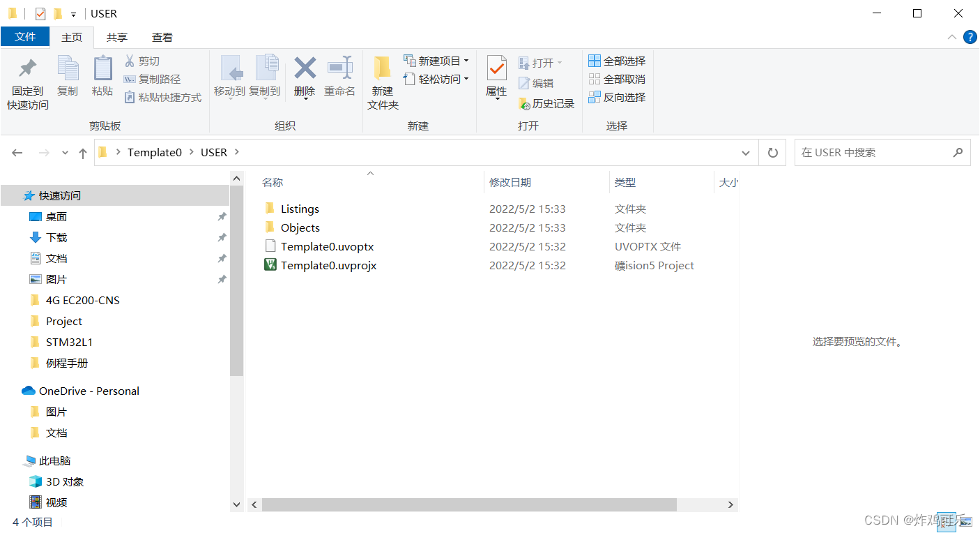Open the 打开 (Open) dropdown in ribbon
The height and width of the screenshot is (533, 980).
pyautogui.click(x=541, y=63)
